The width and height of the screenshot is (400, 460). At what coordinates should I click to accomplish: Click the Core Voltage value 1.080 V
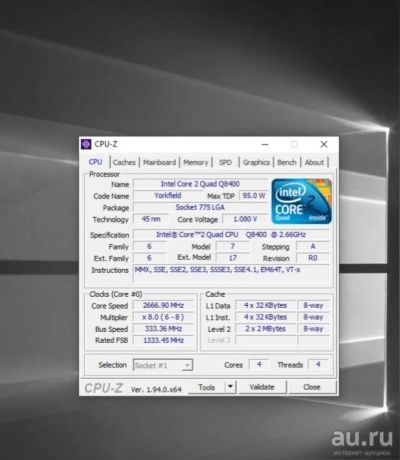point(245,219)
